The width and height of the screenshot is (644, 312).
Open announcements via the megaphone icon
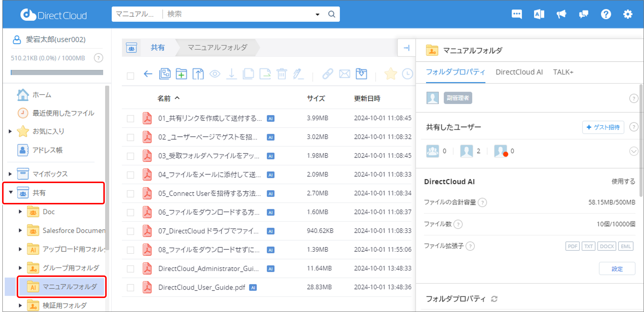point(561,14)
